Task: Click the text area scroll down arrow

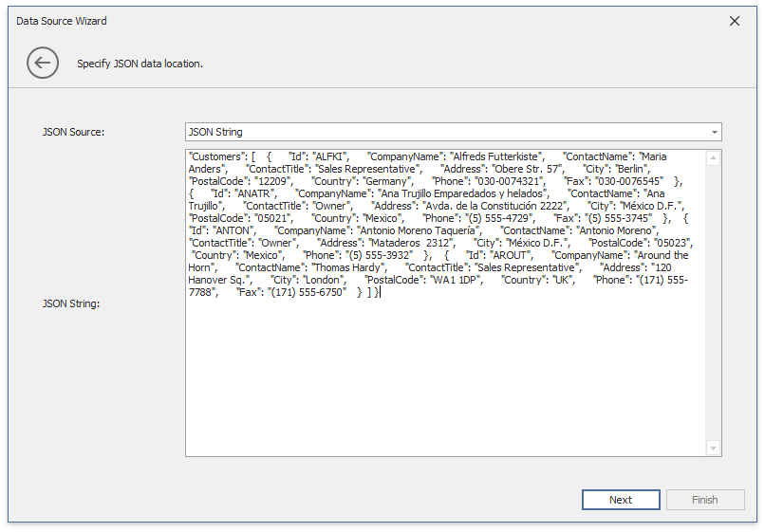Action: [714, 448]
